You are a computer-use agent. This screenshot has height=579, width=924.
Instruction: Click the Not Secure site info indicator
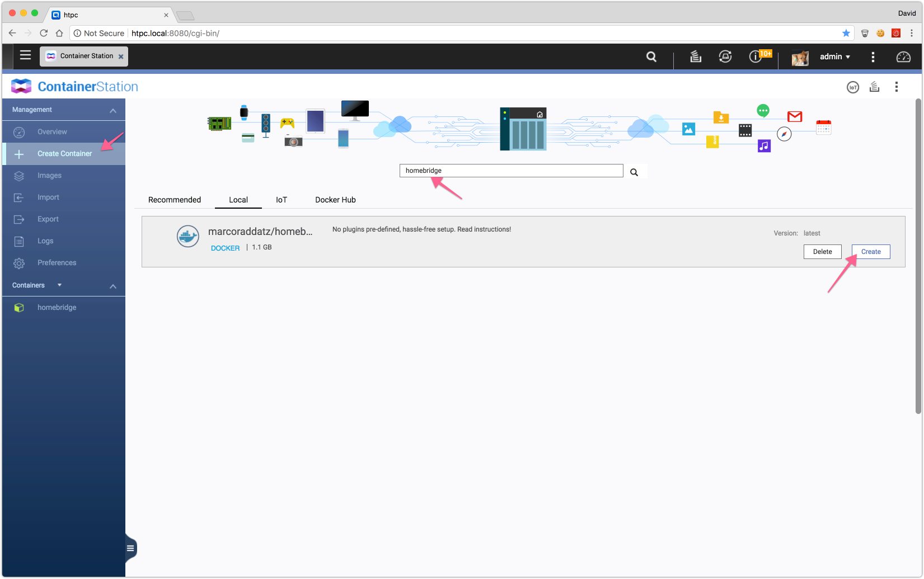point(99,33)
